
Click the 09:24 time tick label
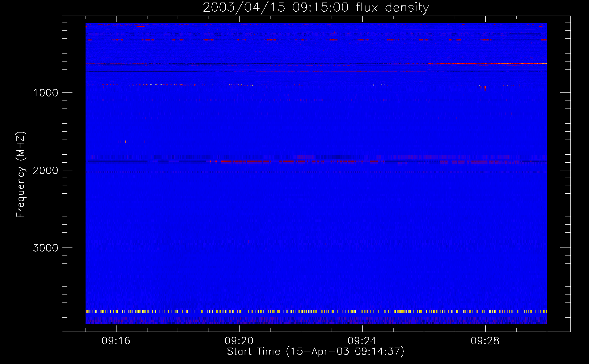[x=362, y=341]
